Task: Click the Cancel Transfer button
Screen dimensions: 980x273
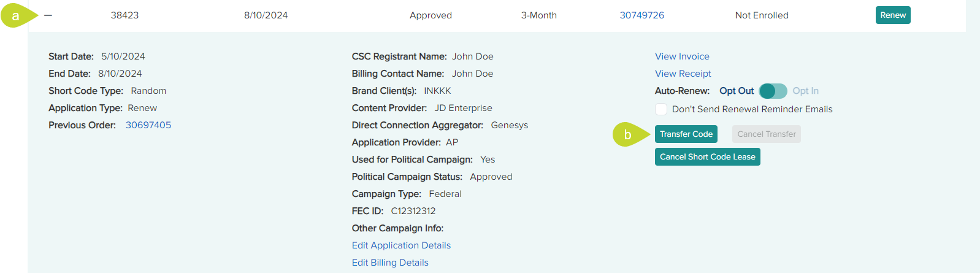Action: [767, 134]
